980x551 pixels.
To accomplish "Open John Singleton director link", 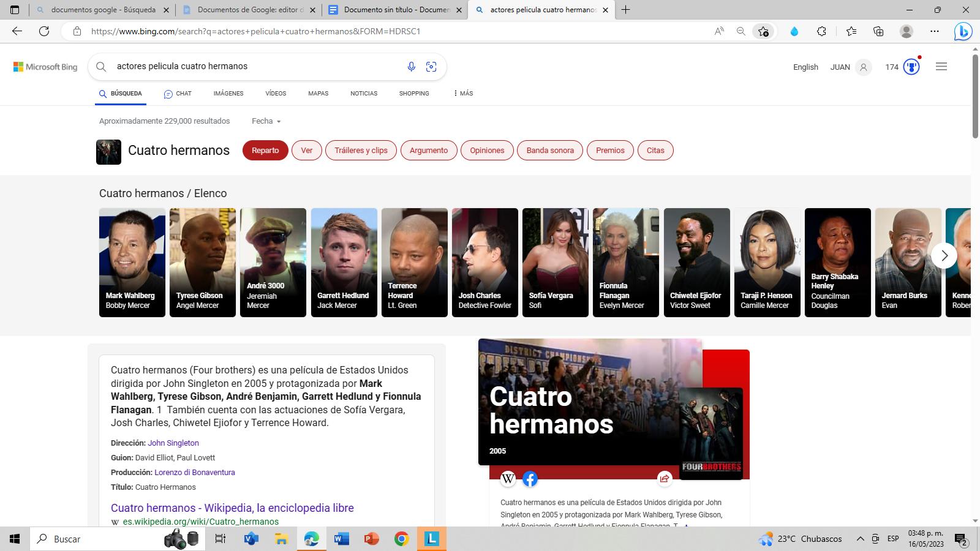I will click(x=173, y=443).
